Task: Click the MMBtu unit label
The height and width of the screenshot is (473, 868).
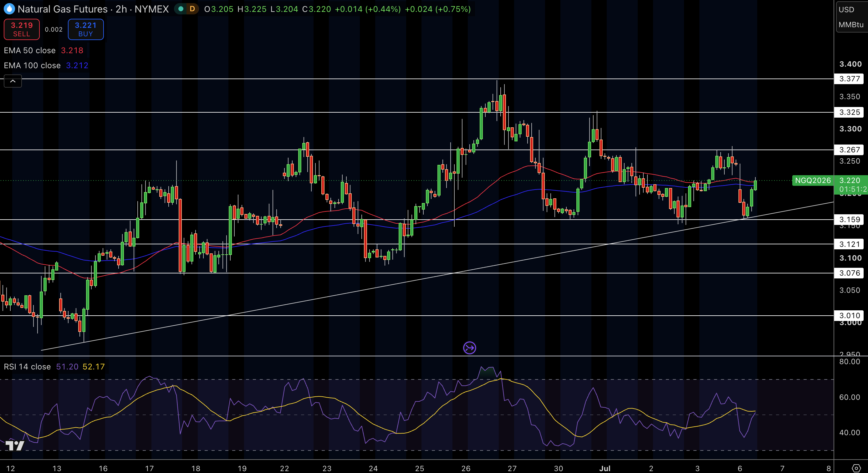Action: (x=851, y=25)
